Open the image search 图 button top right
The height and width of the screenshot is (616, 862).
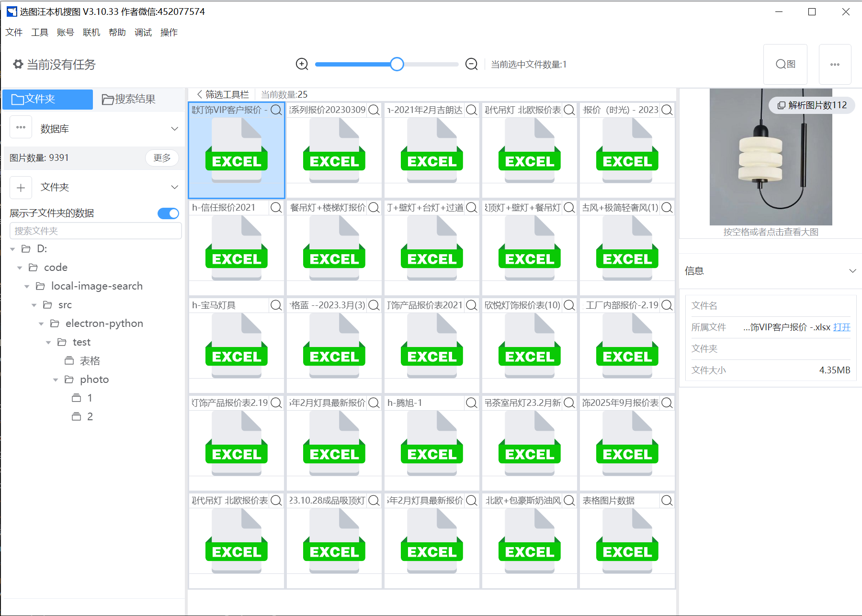tap(785, 64)
